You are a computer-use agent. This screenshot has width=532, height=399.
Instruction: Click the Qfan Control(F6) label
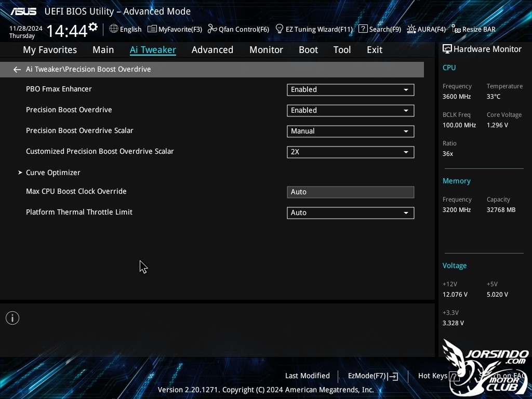click(244, 29)
